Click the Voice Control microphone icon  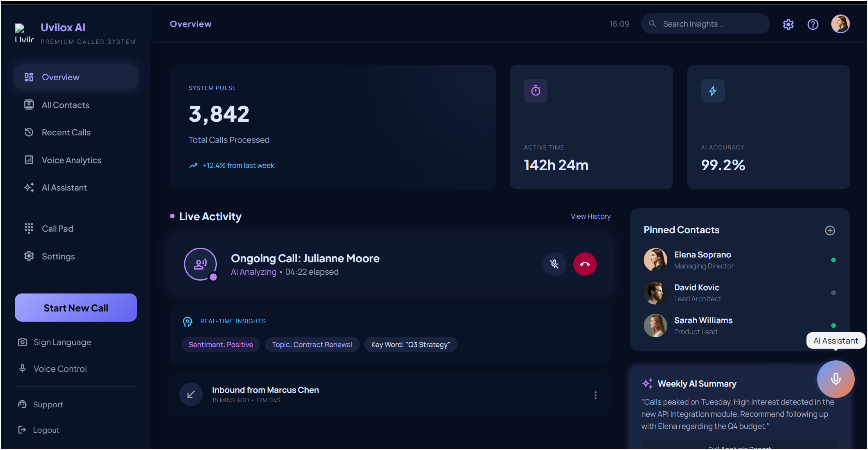23,369
